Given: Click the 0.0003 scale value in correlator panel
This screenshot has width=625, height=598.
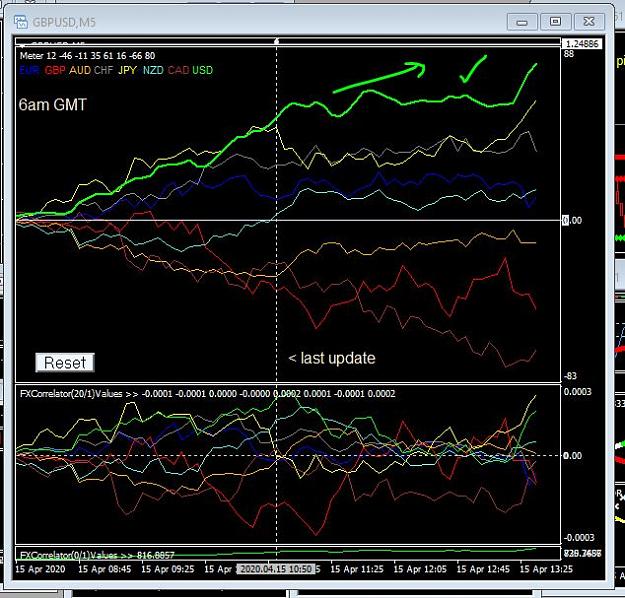Looking at the screenshot, I should (578, 392).
